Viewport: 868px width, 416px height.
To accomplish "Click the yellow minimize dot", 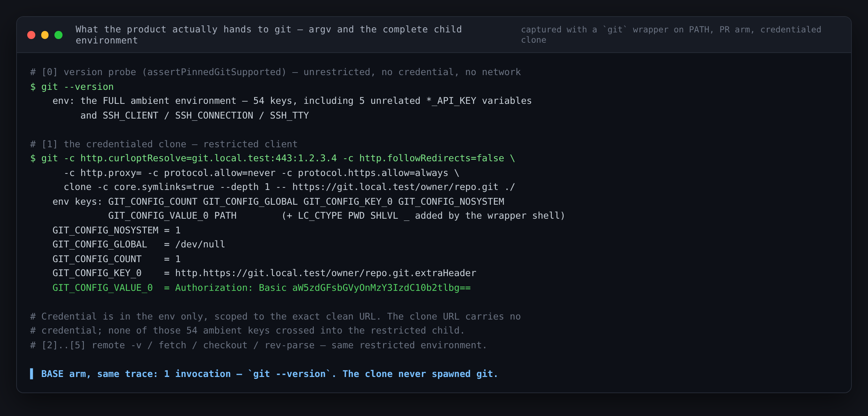I will (x=45, y=35).
